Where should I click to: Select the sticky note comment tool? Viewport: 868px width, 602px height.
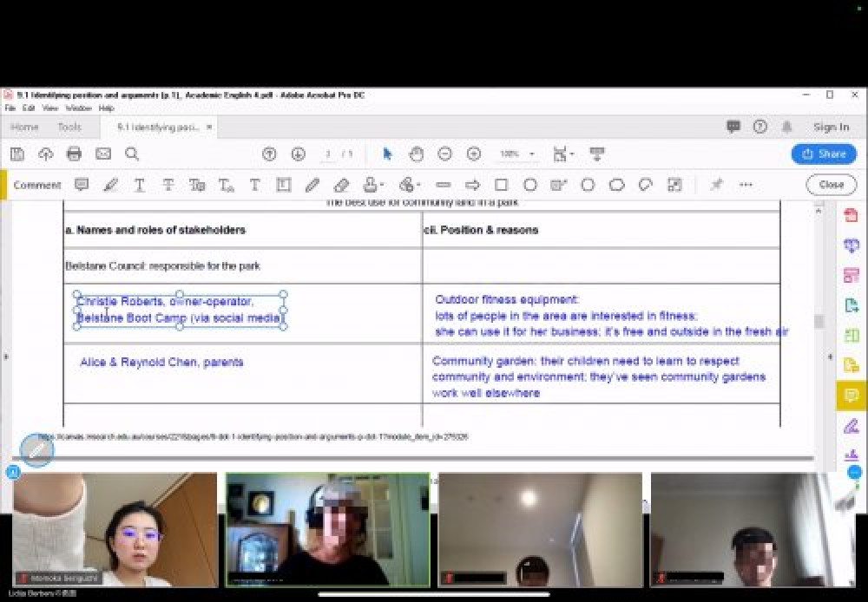(82, 185)
